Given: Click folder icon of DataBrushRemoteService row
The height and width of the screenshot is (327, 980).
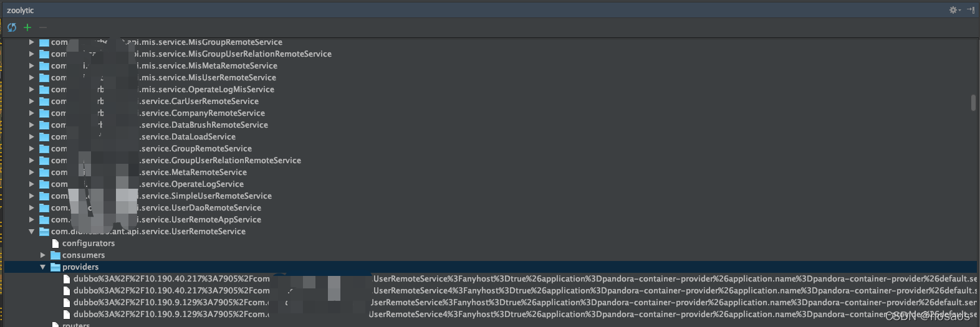Looking at the screenshot, I should (x=44, y=125).
